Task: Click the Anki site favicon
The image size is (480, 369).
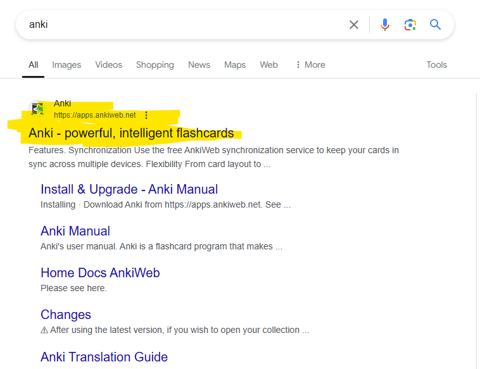Action: click(x=37, y=109)
